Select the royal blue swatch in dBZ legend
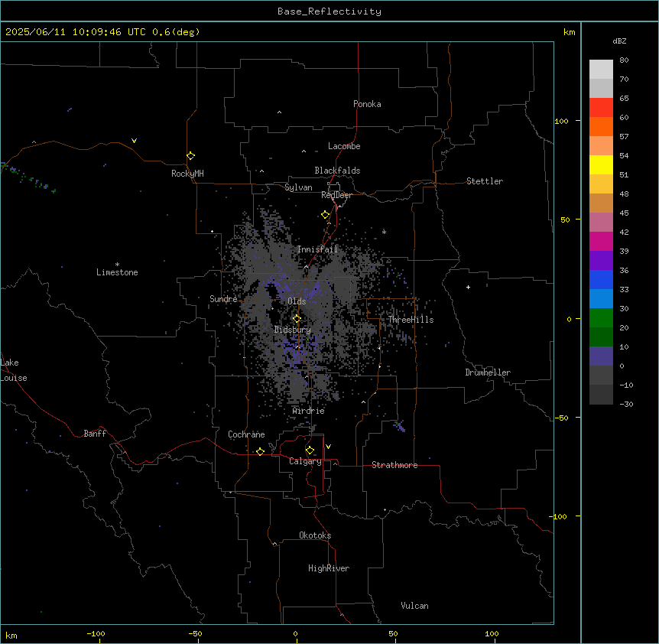 click(x=601, y=279)
